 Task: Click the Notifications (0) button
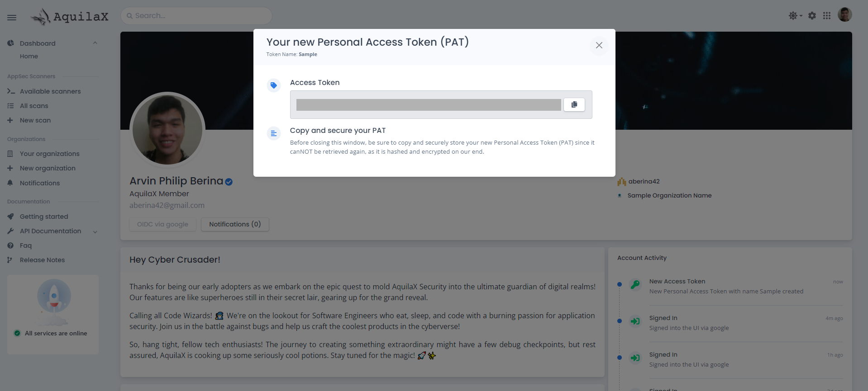click(x=235, y=224)
